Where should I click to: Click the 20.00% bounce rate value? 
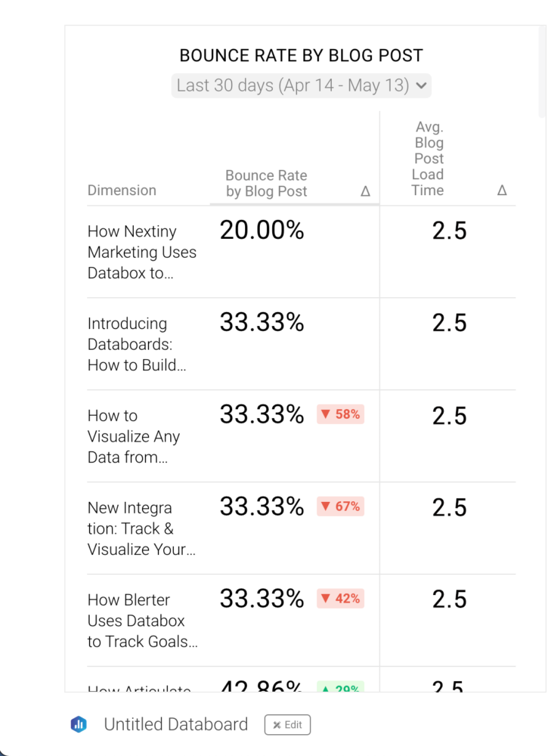(x=262, y=231)
